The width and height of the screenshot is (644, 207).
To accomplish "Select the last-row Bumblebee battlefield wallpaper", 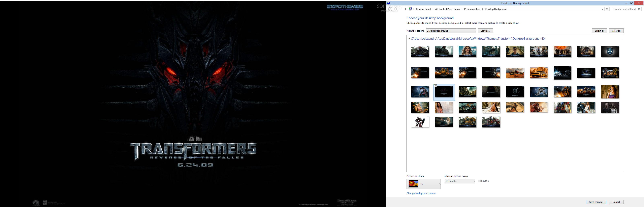I will 467,122.
